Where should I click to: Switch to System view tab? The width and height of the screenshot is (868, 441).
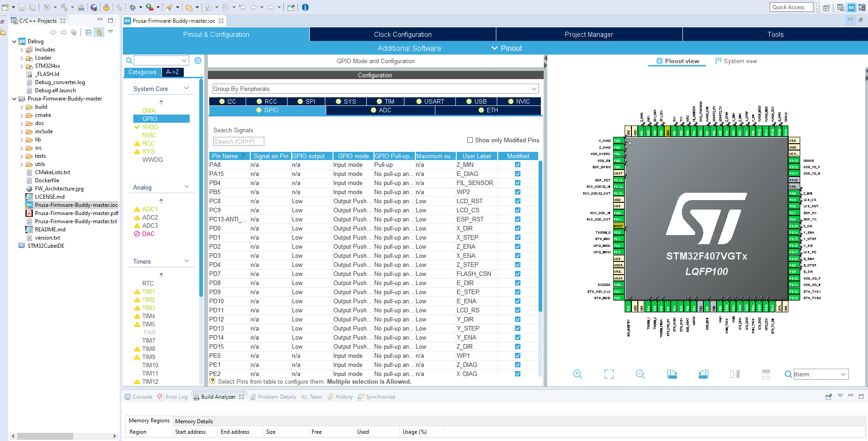coord(736,61)
